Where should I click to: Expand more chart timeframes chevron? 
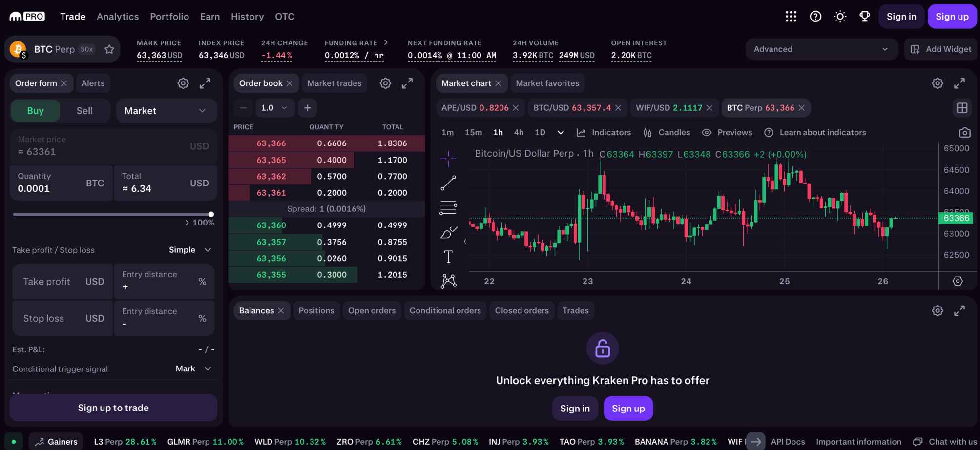[561, 132]
